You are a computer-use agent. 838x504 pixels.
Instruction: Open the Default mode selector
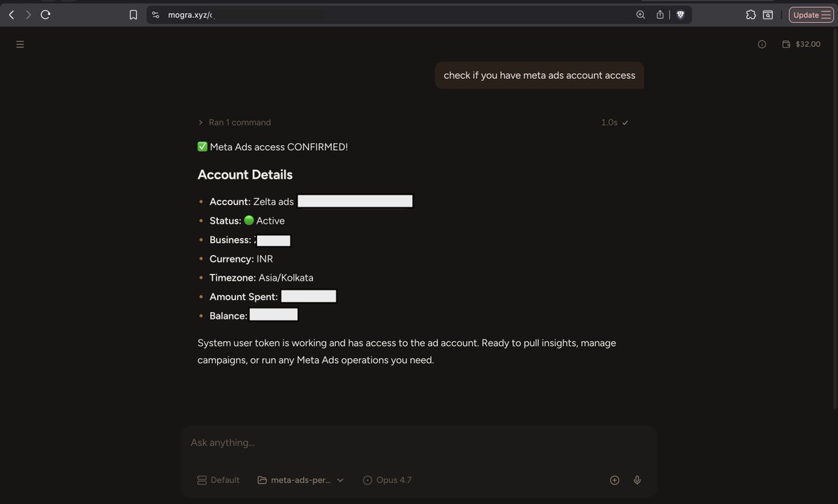click(x=218, y=480)
